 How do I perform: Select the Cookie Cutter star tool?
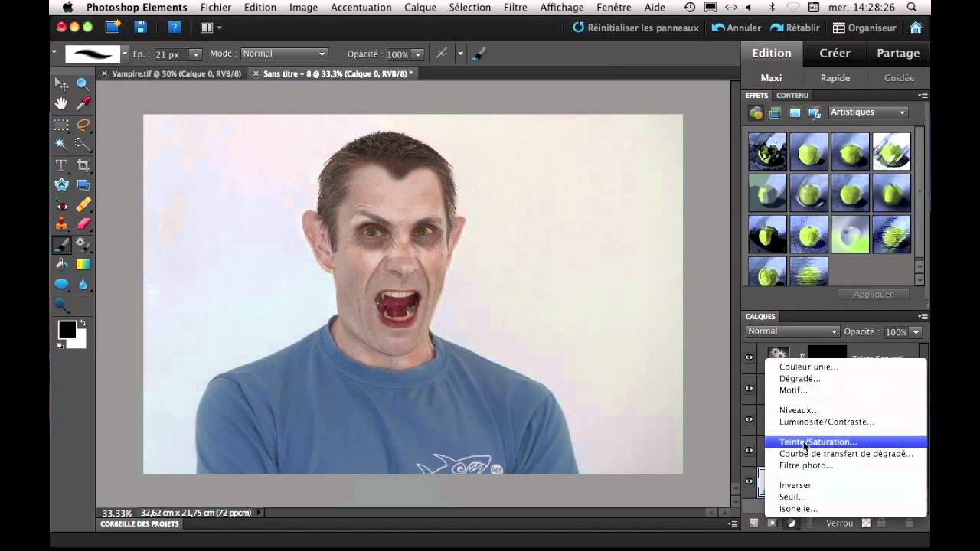61,185
